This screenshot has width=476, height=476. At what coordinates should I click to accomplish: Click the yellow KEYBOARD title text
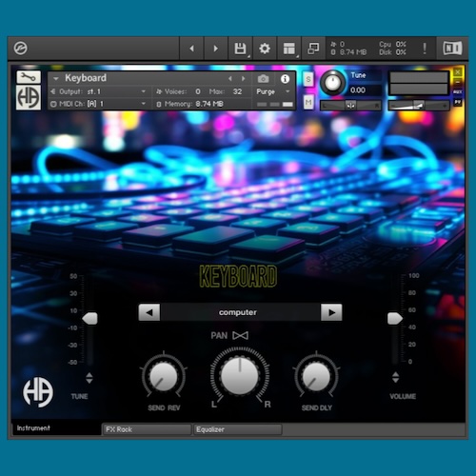coord(238,276)
